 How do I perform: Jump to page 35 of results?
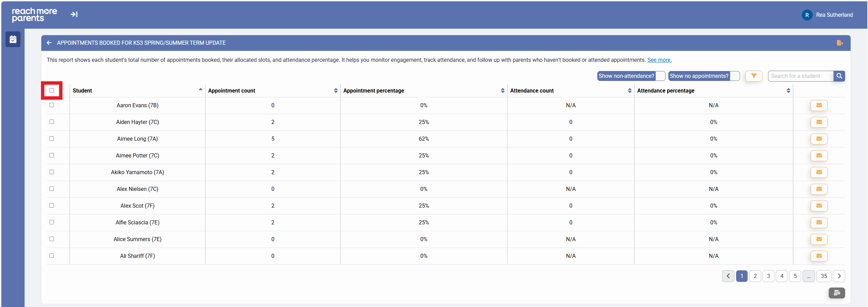(x=824, y=276)
